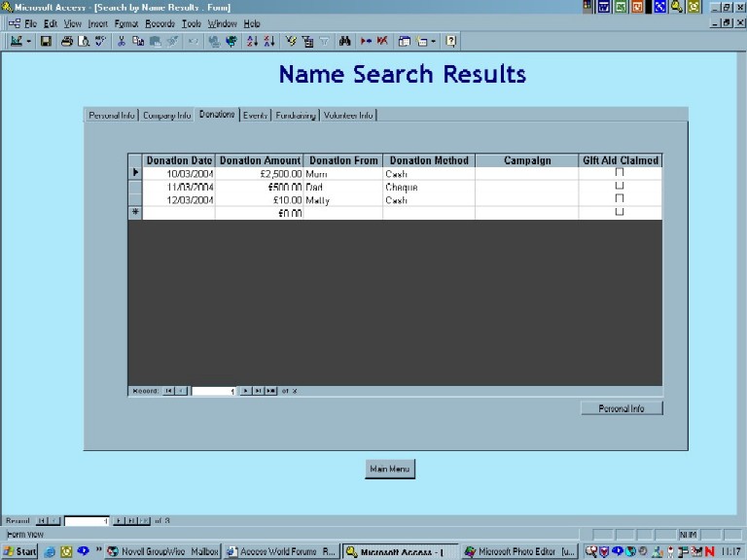747x560 pixels.
Task: Click the Undo toolbar icon
Action: pyautogui.click(x=193, y=42)
